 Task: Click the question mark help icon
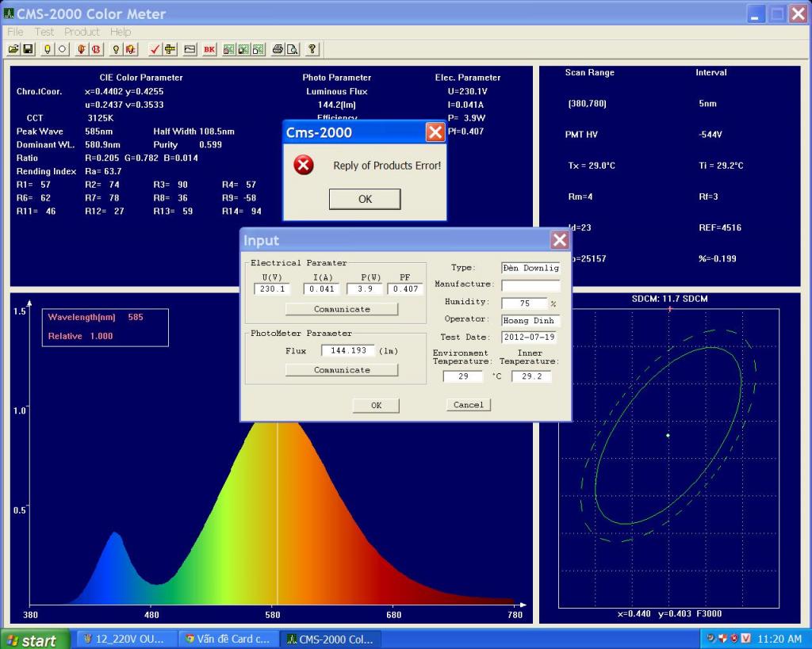click(312, 49)
